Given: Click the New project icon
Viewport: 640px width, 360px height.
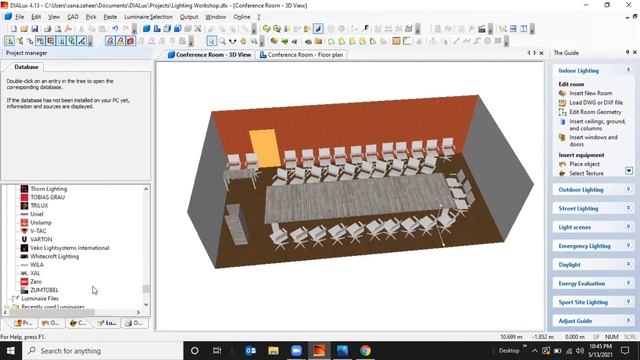Looking at the screenshot, I should (x=14, y=29).
